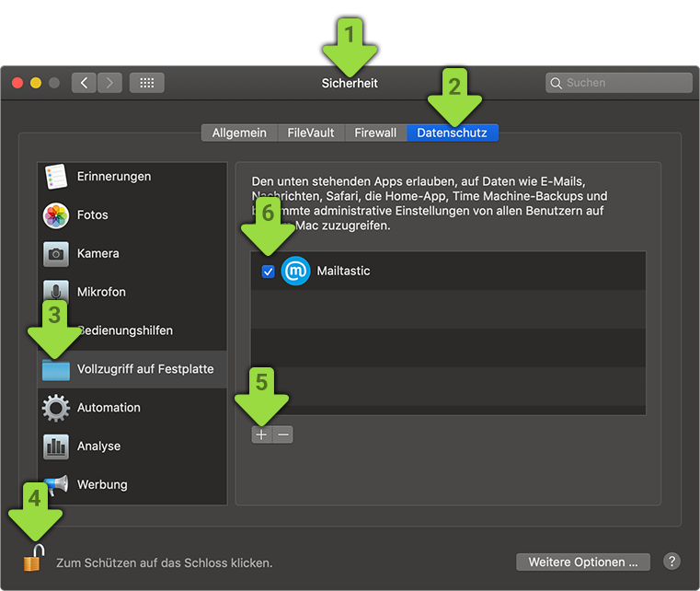Select Erinnerungen in the privacy list
The image size is (700, 591).
pyautogui.click(x=132, y=177)
